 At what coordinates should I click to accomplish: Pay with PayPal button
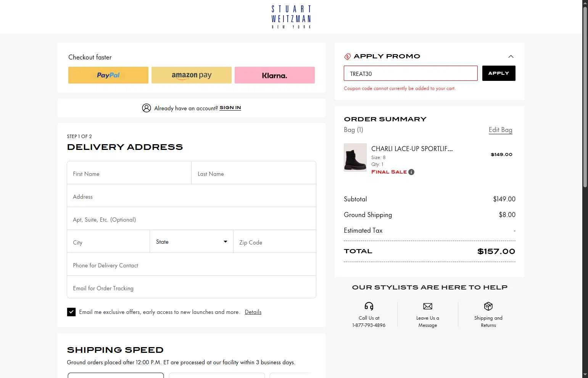coord(108,75)
